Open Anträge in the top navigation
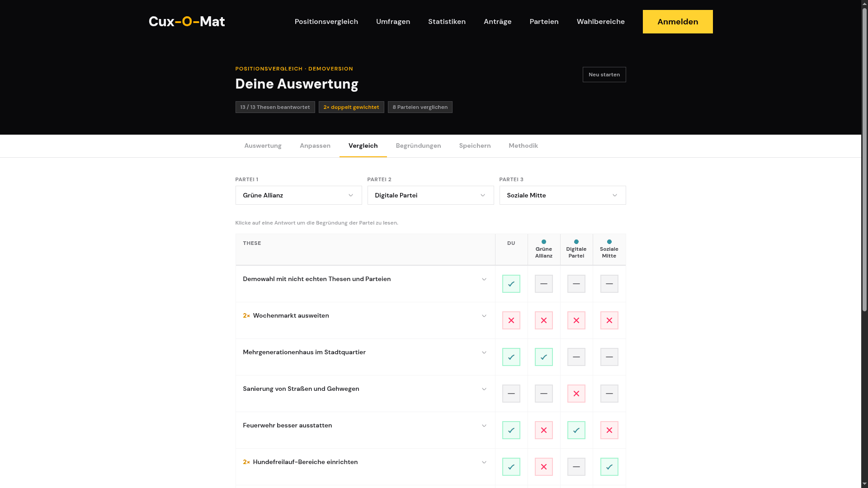The image size is (868, 488). (497, 22)
